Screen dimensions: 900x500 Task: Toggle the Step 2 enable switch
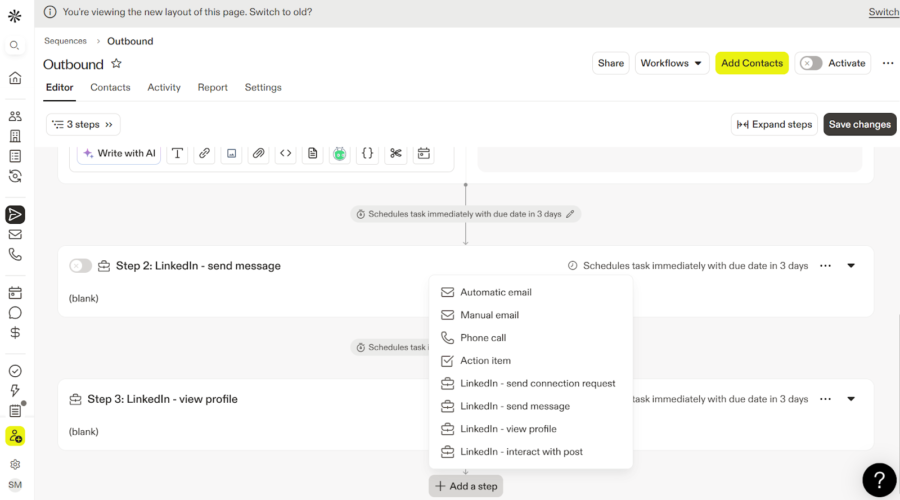tap(80, 266)
